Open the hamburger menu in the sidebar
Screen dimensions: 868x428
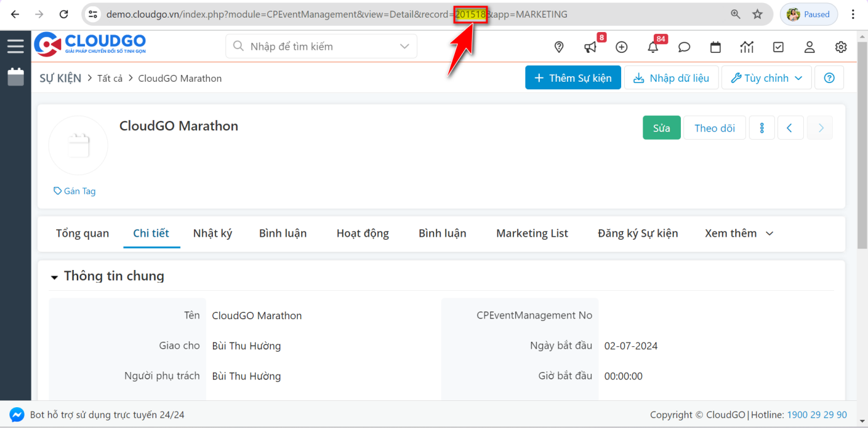pos(15,46)
